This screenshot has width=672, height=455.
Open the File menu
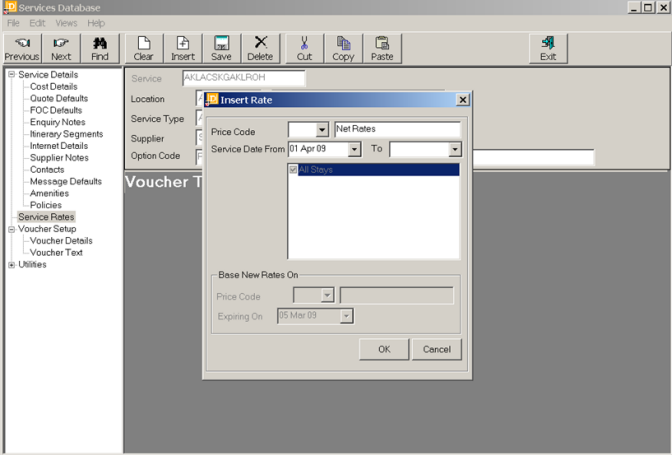(x=13, y=23)
